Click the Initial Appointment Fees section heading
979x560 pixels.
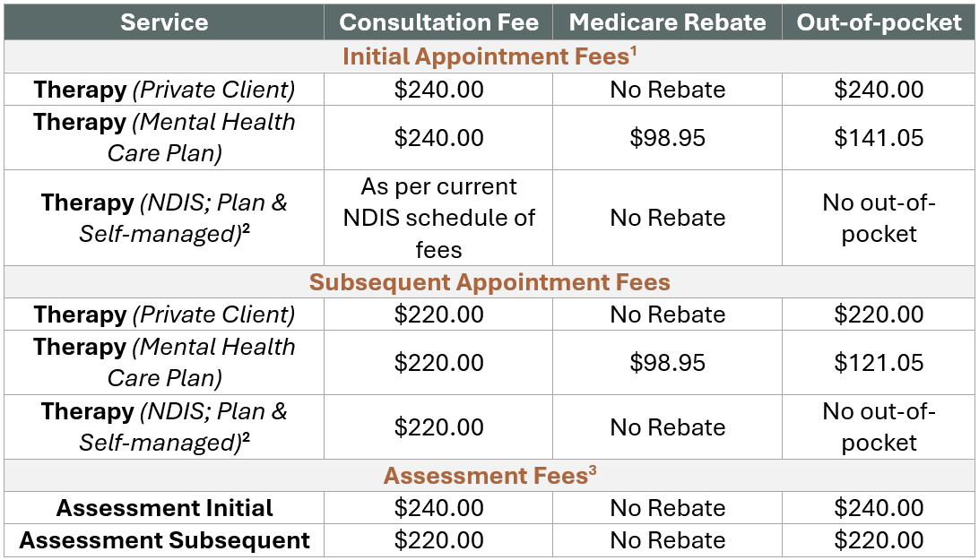coord(489,56)
